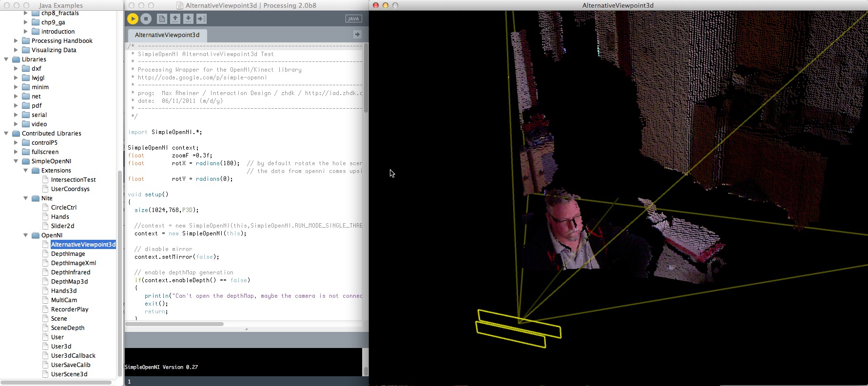
Task: Select the UserScene3d example
Action: pos(69,374)
